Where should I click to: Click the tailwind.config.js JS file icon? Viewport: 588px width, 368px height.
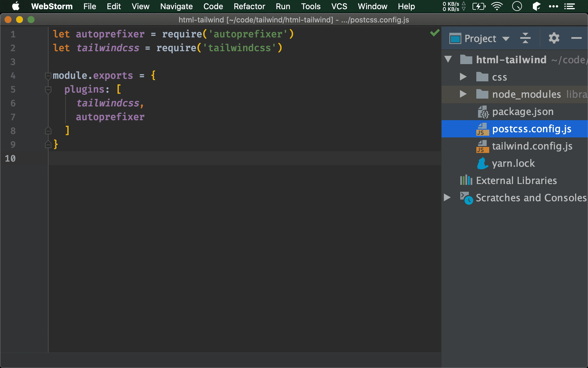pos(483,146)
